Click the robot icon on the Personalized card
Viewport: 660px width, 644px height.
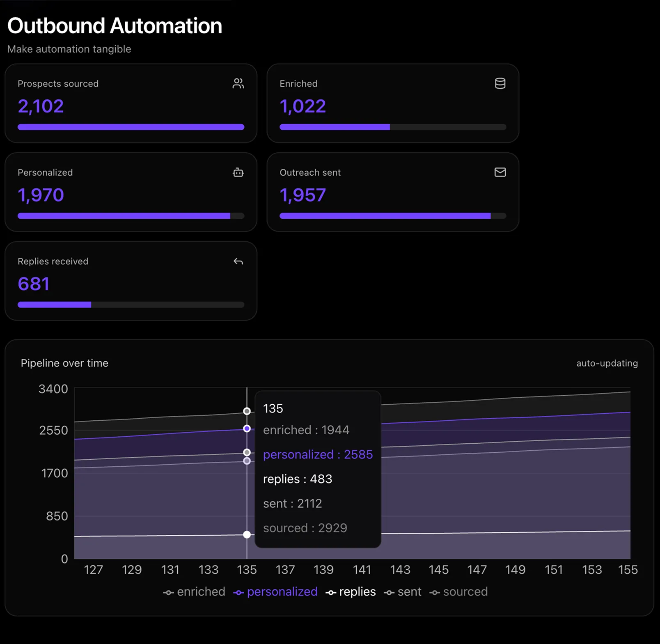click(238, 172)
